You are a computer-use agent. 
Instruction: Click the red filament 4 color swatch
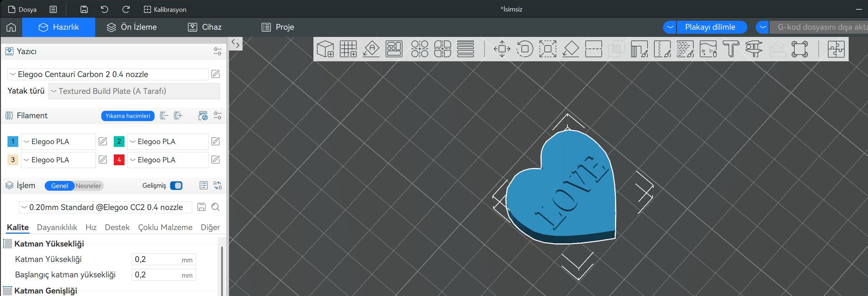pyautogui.click(x=119, y=160)
